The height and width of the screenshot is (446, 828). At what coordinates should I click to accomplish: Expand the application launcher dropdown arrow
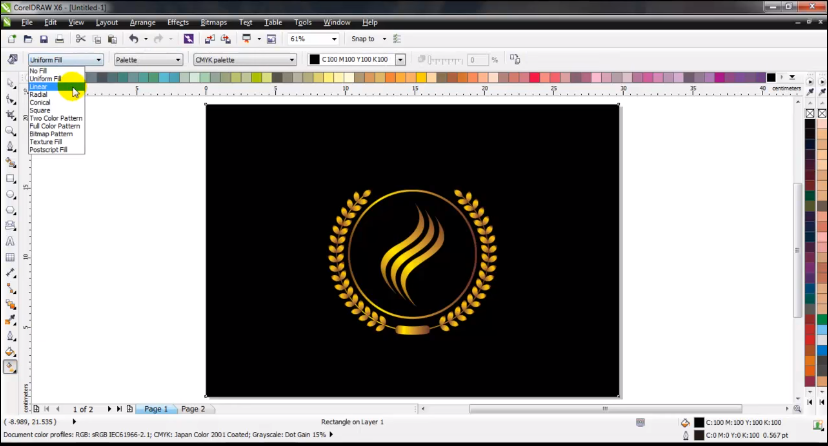pyautogui.click(x=259, y=39)
